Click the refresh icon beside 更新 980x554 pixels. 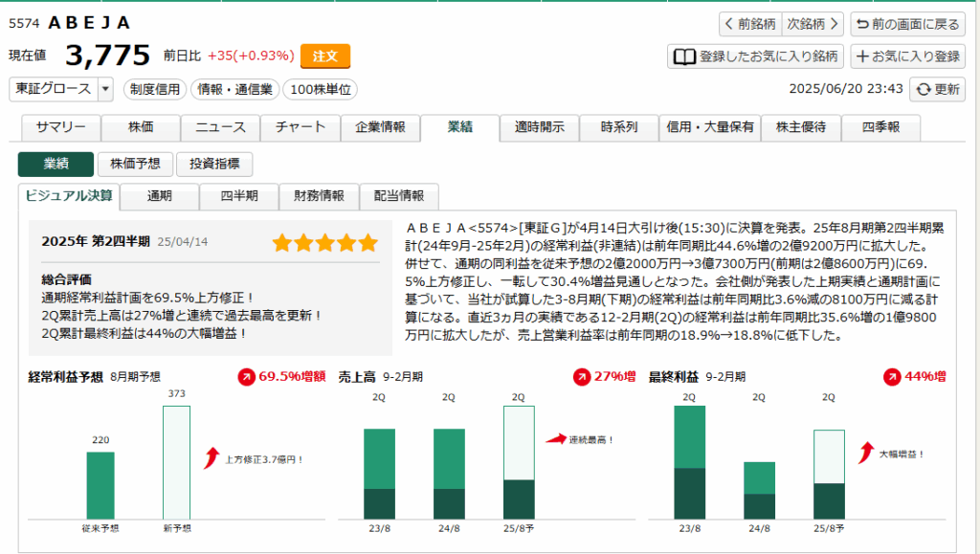click(x=924, y=89)
